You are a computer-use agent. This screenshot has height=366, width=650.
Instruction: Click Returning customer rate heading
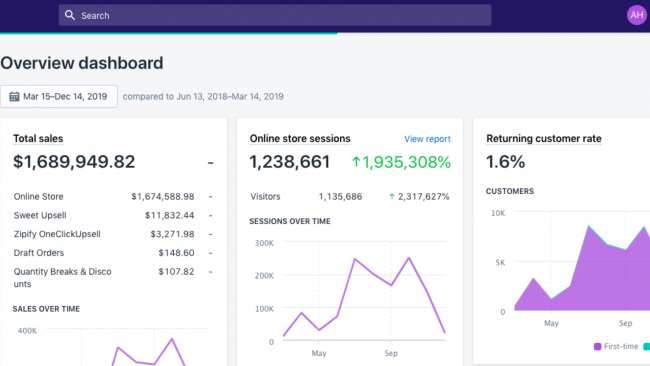click(x=543, y=138)
